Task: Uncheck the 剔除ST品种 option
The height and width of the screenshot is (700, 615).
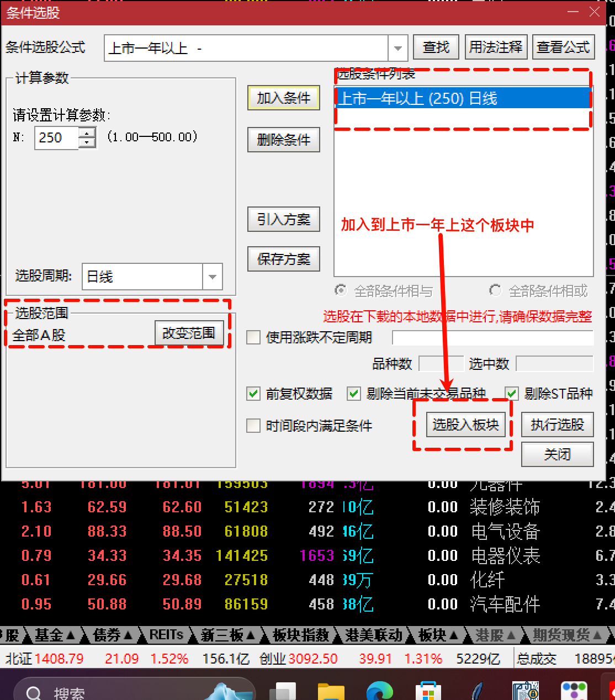Action: point(512,394)
